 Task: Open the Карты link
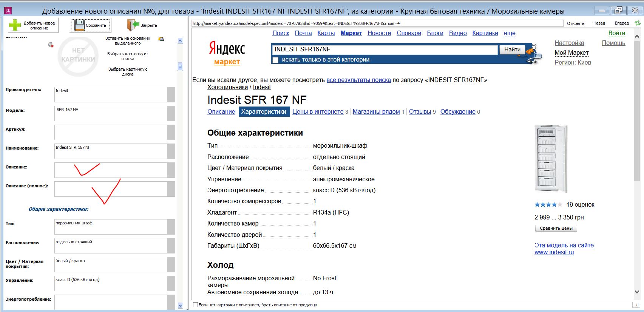326,33
